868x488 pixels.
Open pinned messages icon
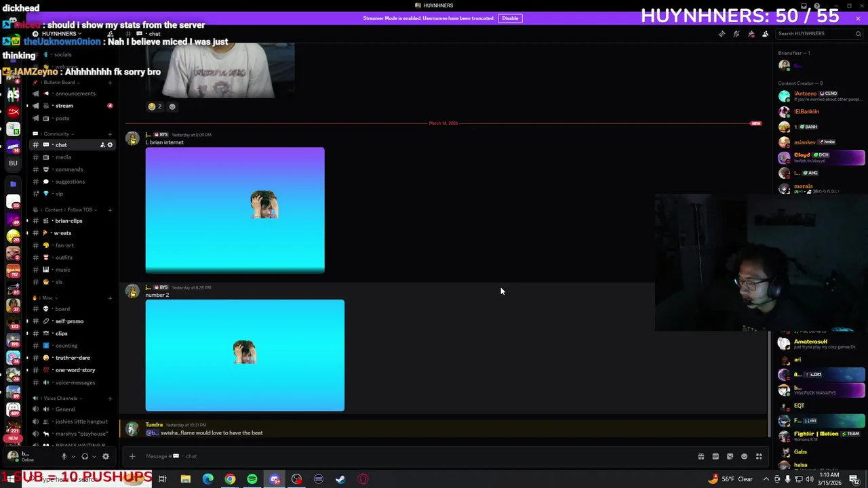(x=751, y=34)
